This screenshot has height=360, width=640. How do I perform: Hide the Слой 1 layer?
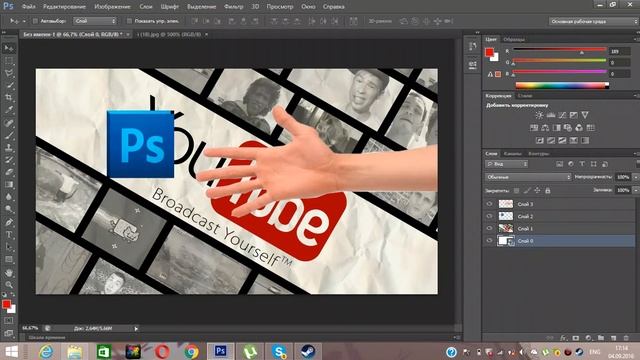(489, 228)
